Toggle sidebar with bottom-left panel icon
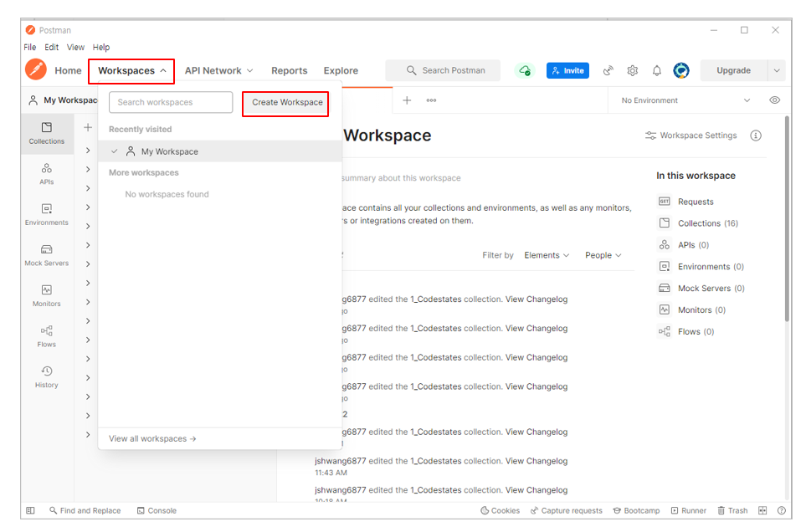The width and height of the screenshot is (806, 532). pos(30,510)
